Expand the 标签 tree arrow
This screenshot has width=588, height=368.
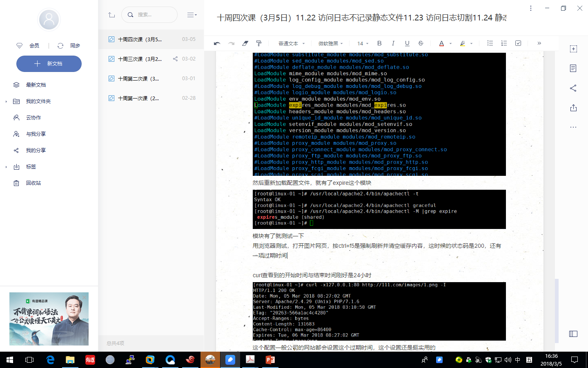[x=6, y=167]
